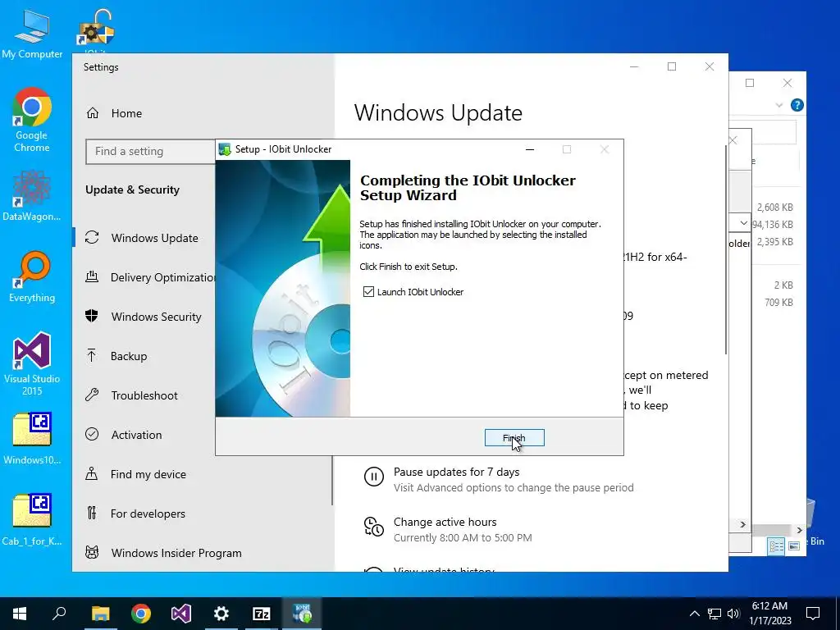Screen dimensions: 840x630
Task: Click the active hours clock icon
Action: pos(374,526)
